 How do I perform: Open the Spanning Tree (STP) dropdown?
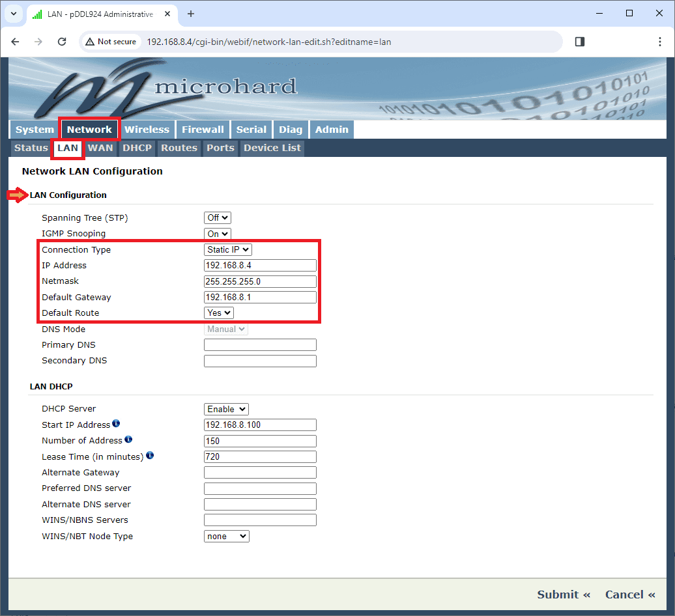pyautogui.click(x=218, y=218)
